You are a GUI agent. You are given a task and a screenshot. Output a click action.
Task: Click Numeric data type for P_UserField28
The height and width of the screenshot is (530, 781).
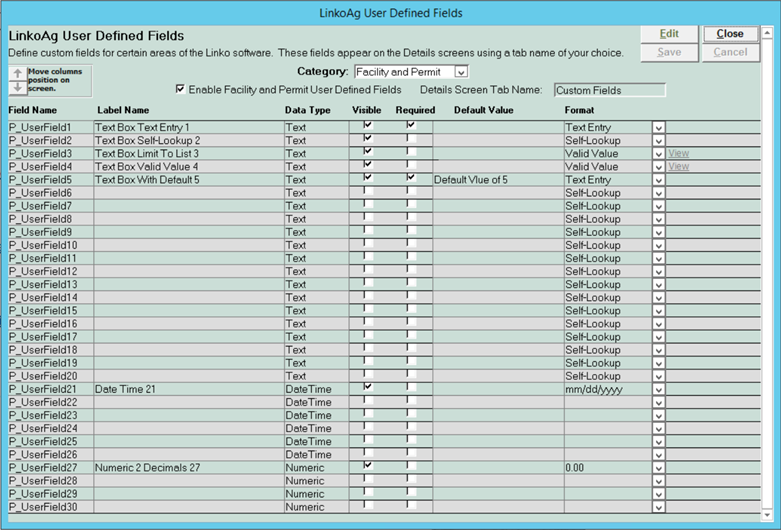(305, 481)
